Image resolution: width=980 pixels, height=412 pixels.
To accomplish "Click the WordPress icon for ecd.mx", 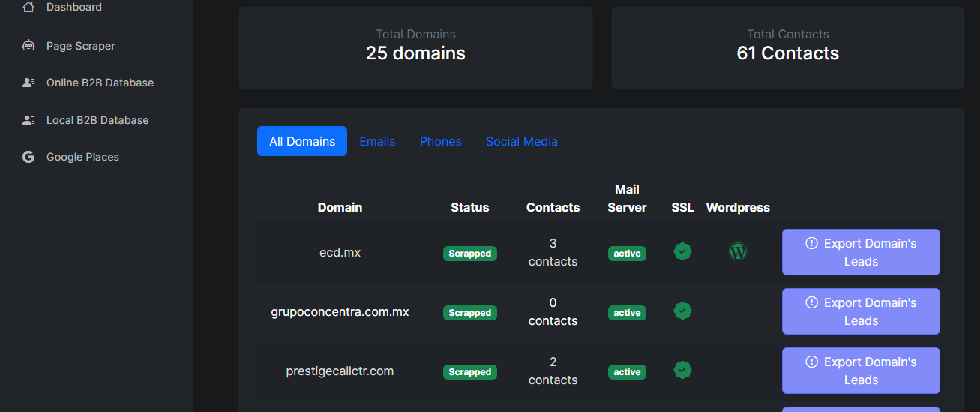I will (738, 252).
